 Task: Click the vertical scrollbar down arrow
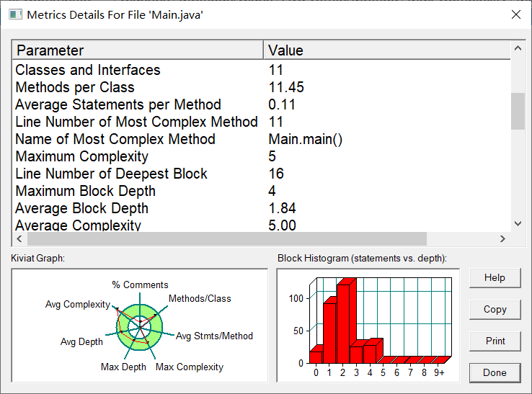(518, 223)
